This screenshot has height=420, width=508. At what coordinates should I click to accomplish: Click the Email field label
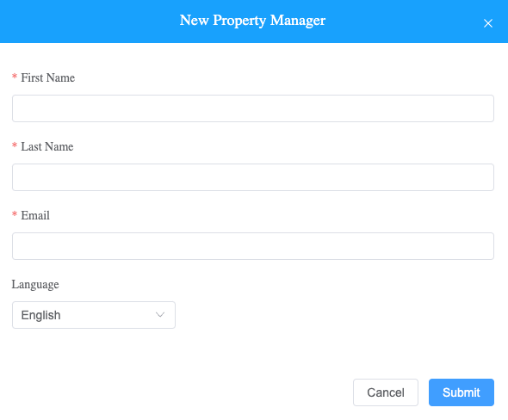[x=35, y=215]
